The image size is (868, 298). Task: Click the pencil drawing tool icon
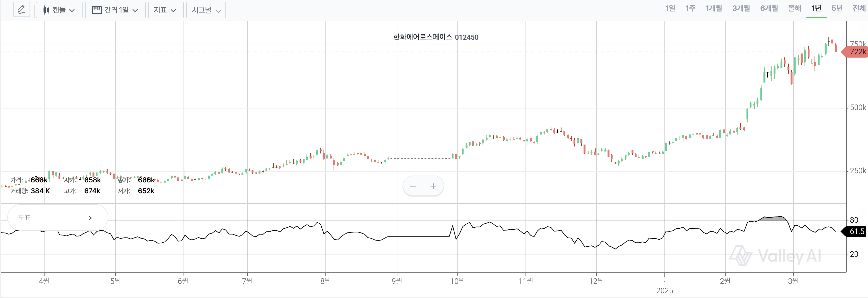coord(21,10)
